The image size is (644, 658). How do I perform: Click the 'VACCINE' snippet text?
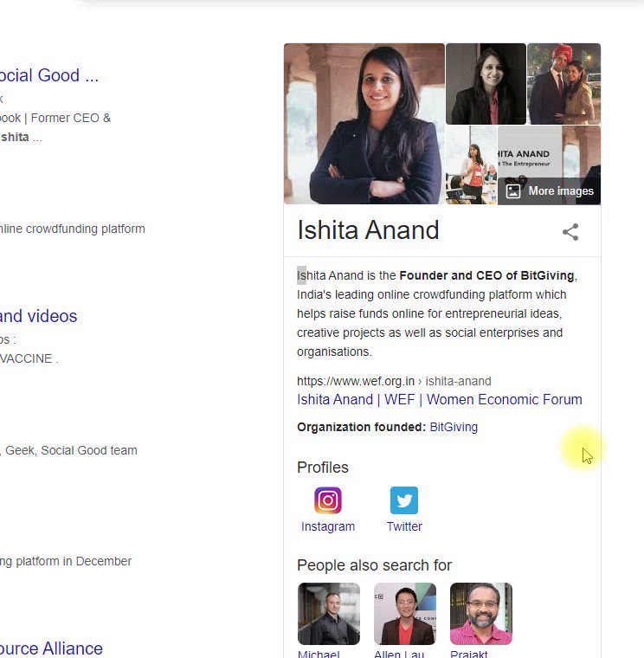26,358
